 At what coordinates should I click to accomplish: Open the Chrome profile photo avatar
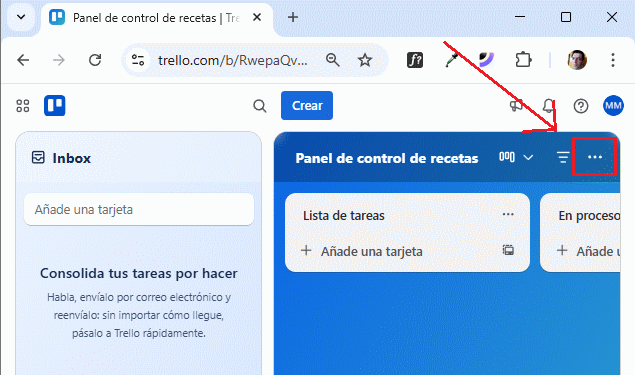[x=577, y=60]
